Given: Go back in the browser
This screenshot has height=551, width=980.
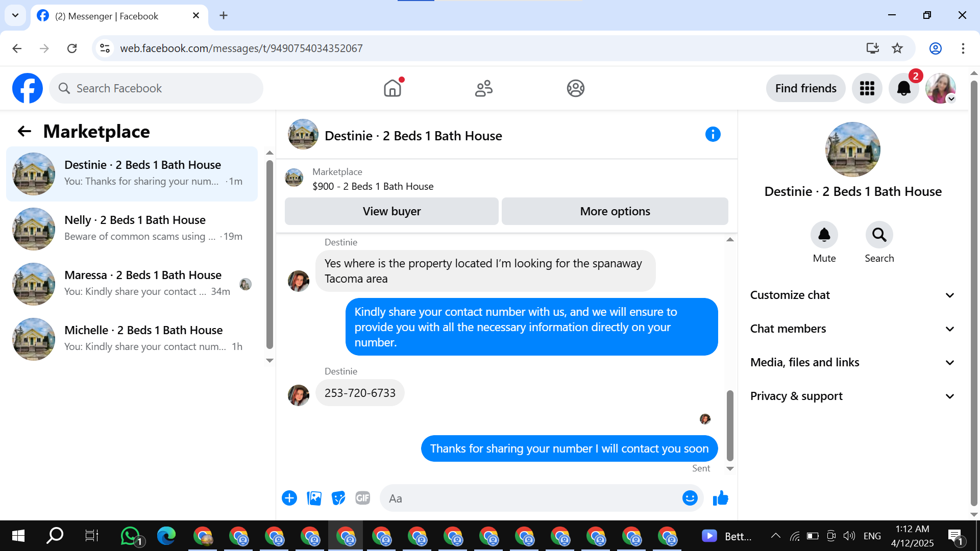Looking at the screenshot, I should [17, 48].
